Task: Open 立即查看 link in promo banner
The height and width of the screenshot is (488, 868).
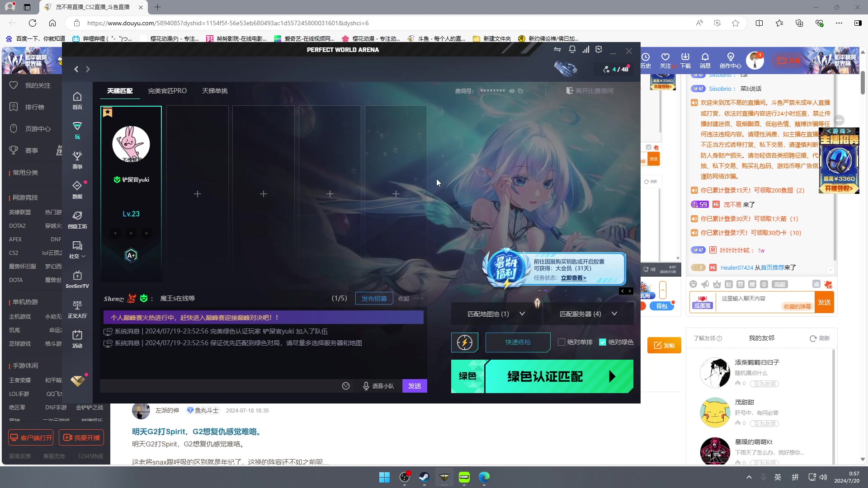Action: pos(573,278)
